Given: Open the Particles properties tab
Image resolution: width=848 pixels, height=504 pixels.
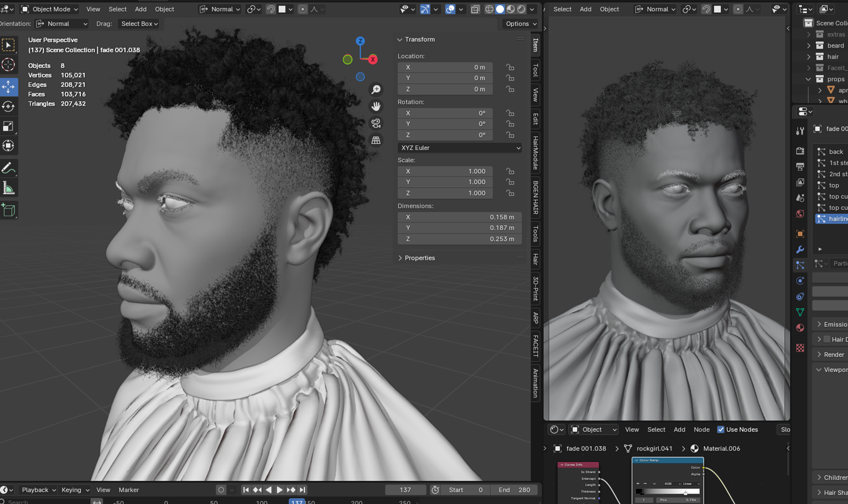Looking at the screenshot, I should coord(800,266).
